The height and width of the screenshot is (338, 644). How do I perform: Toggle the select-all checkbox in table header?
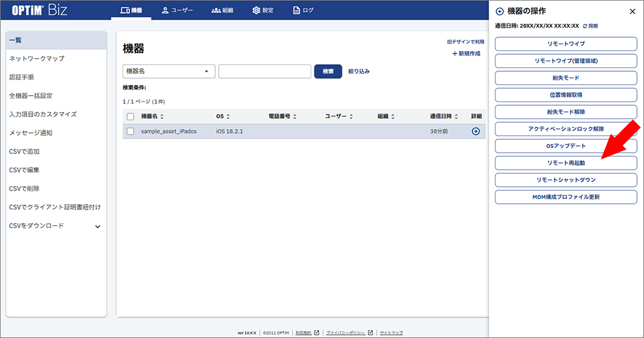[131, 116]
